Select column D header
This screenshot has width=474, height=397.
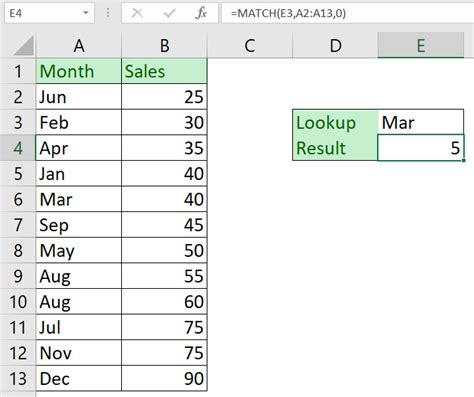tap(335, 45)
